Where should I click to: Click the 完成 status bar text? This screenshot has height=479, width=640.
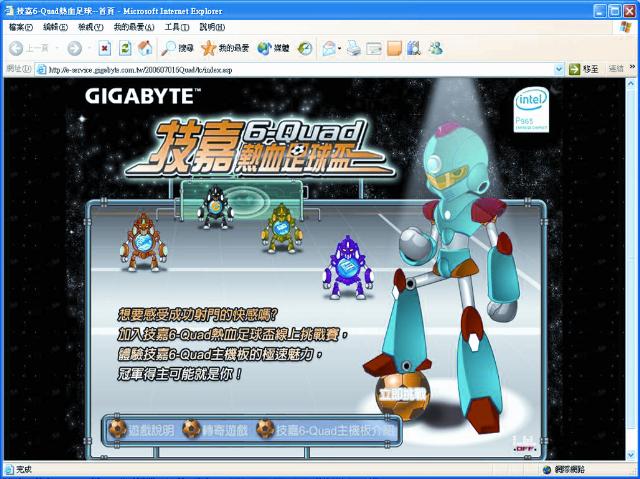24,470
